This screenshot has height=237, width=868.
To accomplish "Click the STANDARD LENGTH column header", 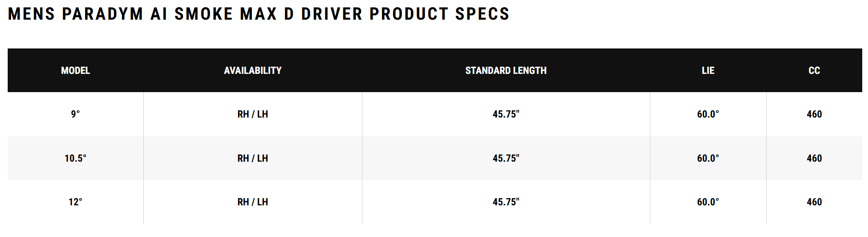I will click(x=506, y=71).
